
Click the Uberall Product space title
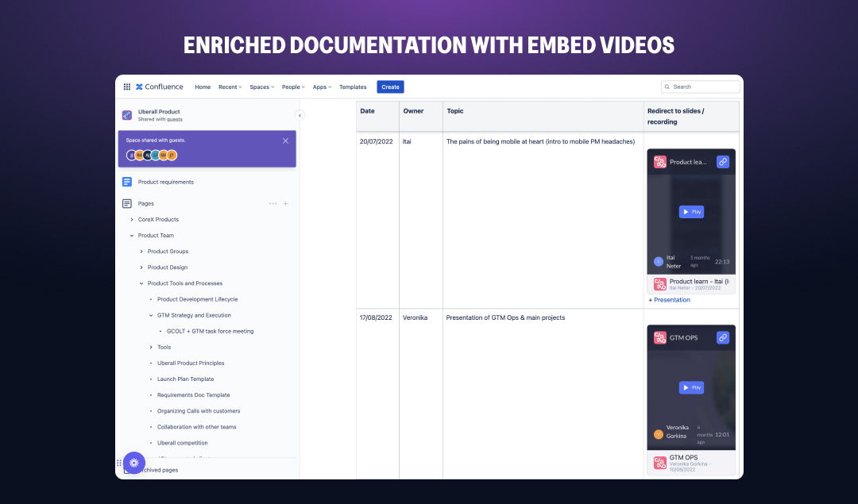click(x=159, y=111)
